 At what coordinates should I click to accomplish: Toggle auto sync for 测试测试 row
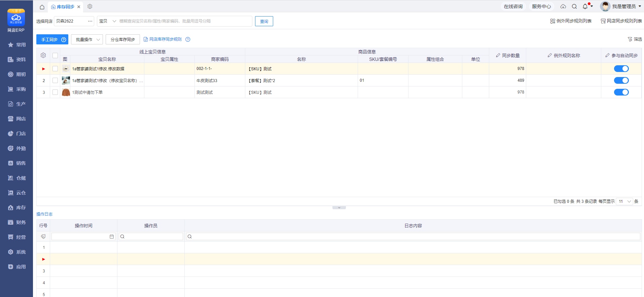coord(621,92)
